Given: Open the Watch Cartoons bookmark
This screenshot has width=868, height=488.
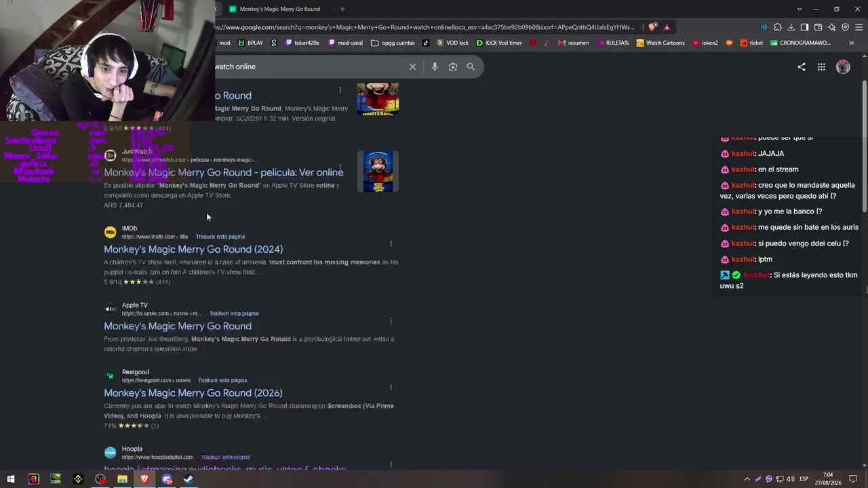Looking at the screenshot, I should coord(660,43).
